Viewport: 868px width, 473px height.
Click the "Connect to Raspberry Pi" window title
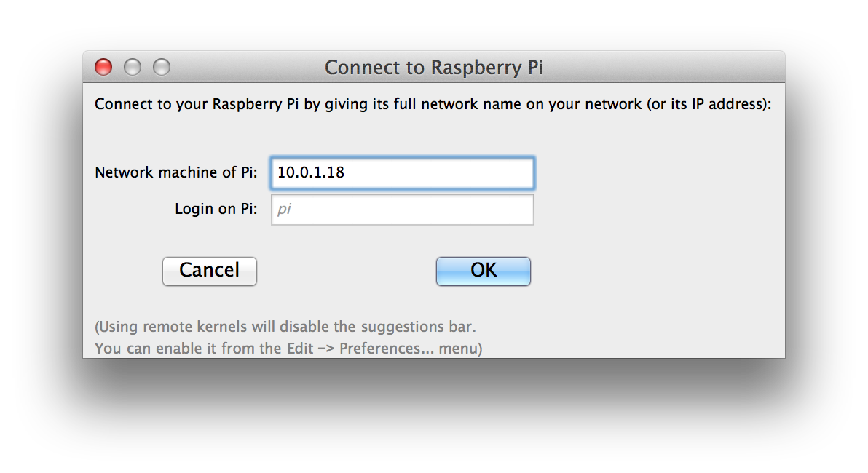tap(433, 68)
